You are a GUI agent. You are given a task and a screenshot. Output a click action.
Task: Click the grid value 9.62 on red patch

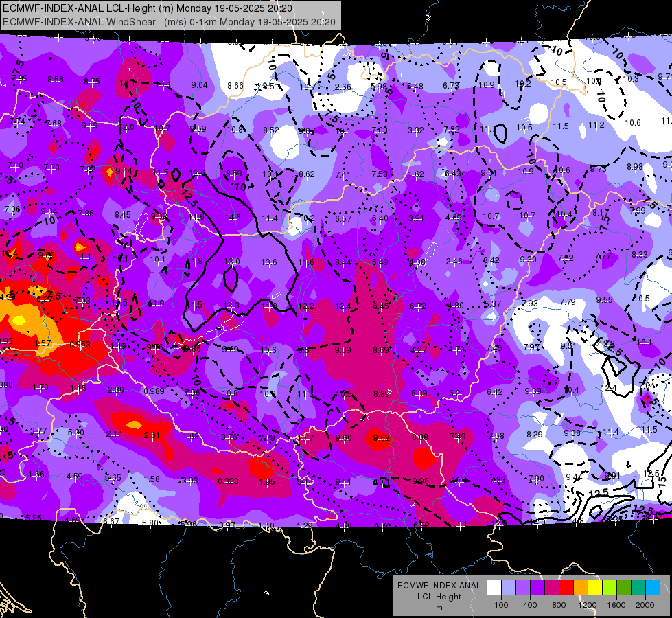coord(382,438)
